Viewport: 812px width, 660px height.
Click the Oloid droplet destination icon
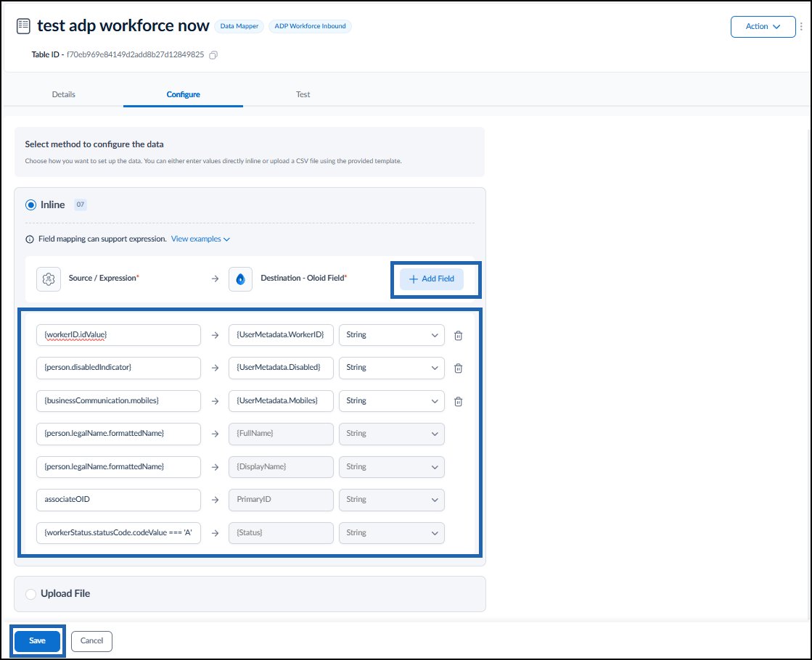pyautogui.click(x=240, y=279)
